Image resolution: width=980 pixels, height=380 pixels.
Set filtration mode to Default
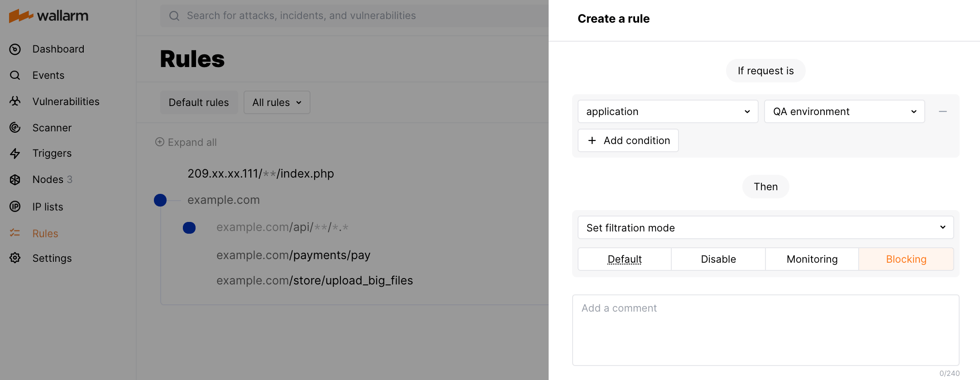(x=624, y=259)
